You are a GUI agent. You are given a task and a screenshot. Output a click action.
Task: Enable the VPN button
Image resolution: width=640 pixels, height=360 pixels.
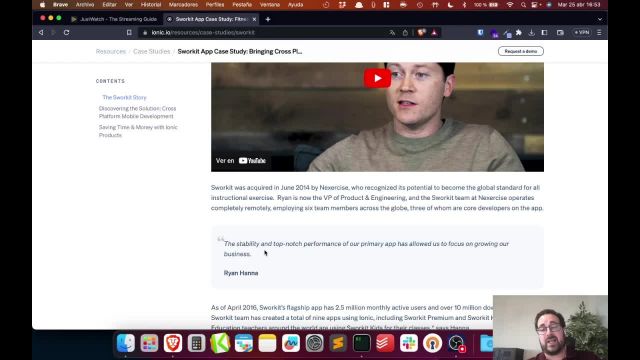(x=582, y=32)
